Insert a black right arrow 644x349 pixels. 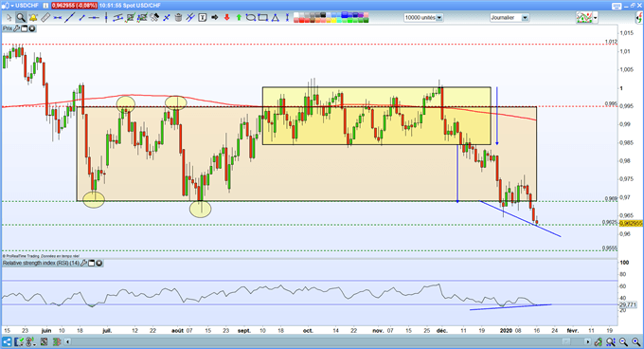coord(214,18)
